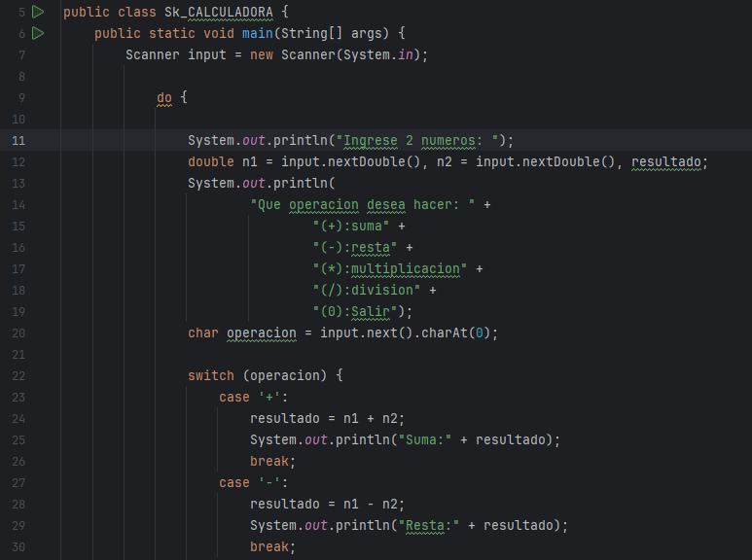Screen dimensions: 752x560
Task: Click System.in on line 7
Action: coord(378,54)
